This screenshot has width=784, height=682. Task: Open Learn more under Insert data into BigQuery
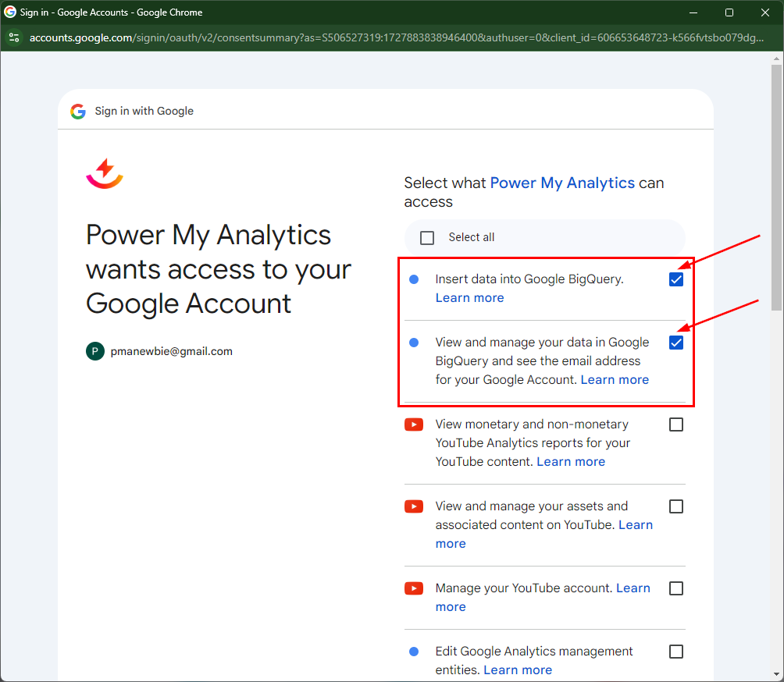(x=469, y=298)
